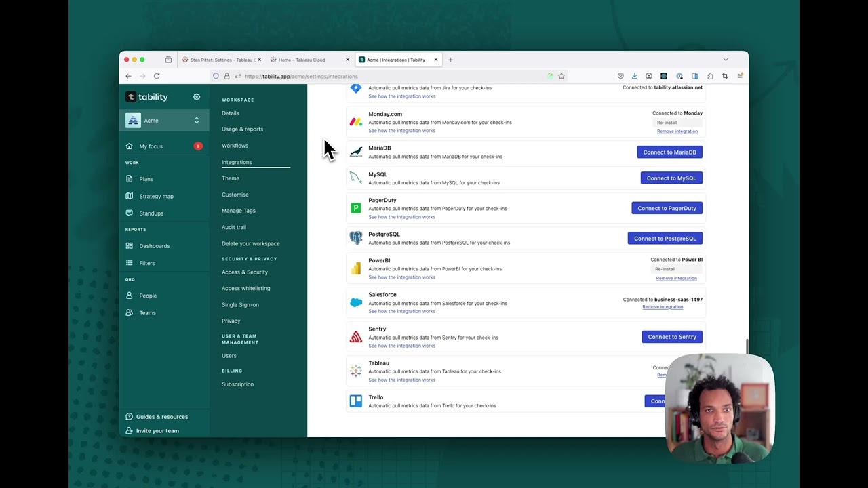868x488 pixels.
Task: Click Connect to Sentry button
Action: (x=672, y=337)
